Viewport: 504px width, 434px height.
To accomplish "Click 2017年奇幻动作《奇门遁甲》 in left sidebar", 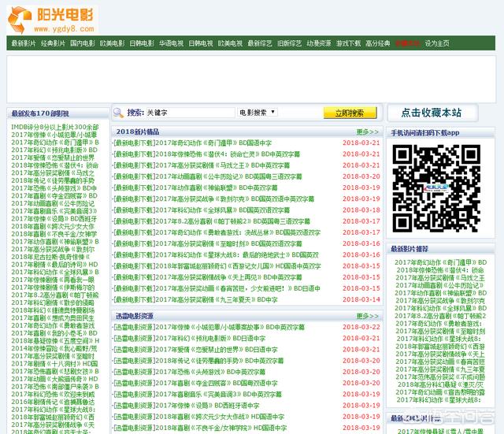I will coord(55,143).
